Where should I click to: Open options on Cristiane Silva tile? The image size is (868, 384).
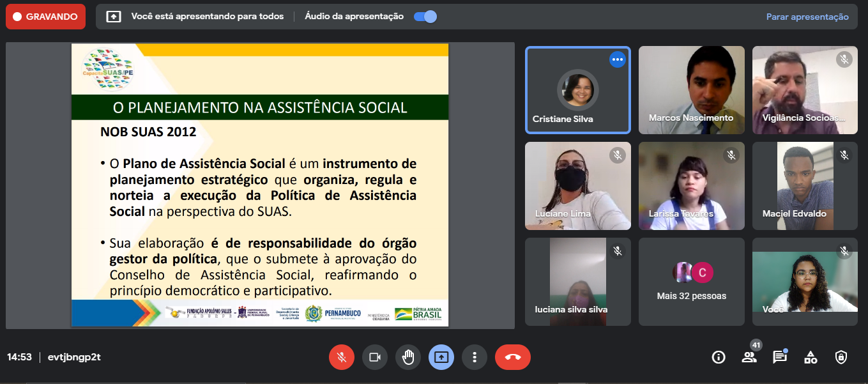(617, 59)
